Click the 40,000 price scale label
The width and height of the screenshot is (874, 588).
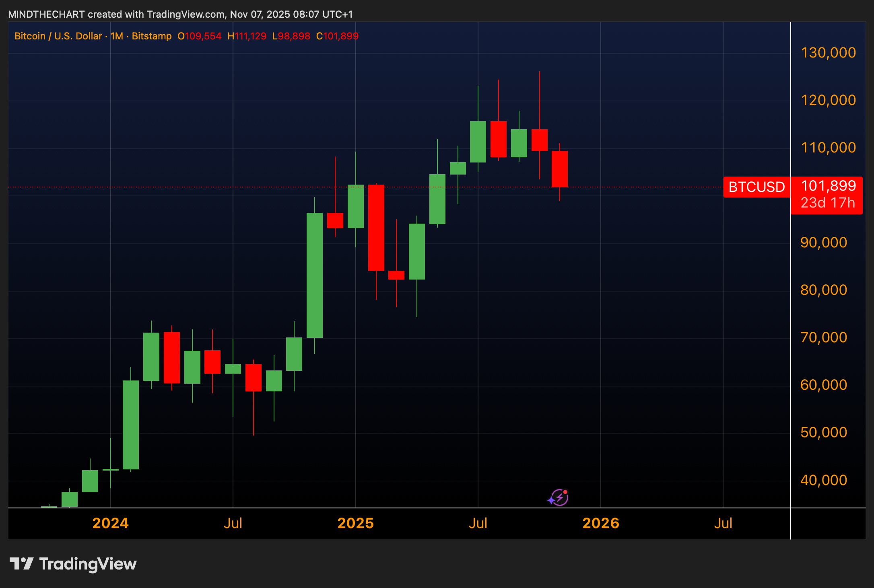pyautogui.click(x=824, y=480)
